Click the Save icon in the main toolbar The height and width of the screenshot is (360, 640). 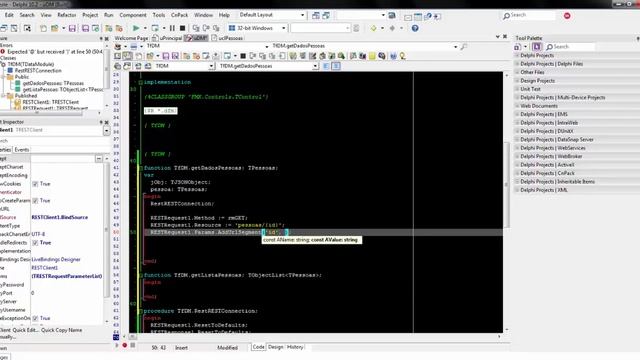[x=72, y=28]
